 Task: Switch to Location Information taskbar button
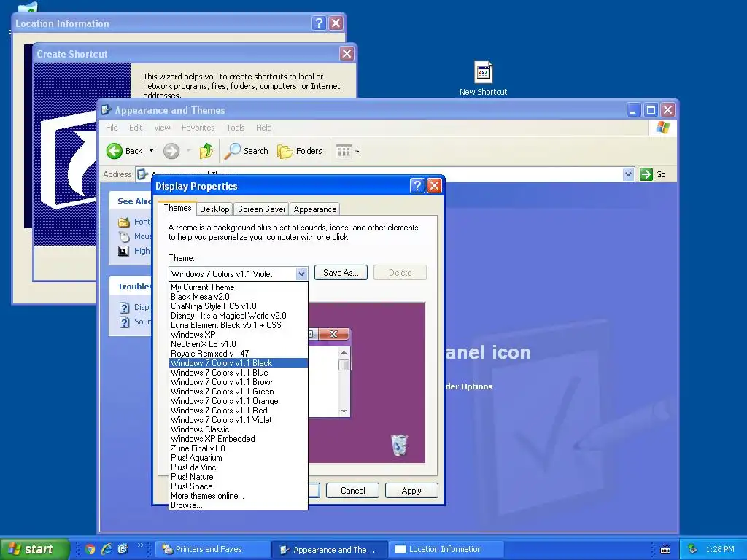[x=446, y=549]
